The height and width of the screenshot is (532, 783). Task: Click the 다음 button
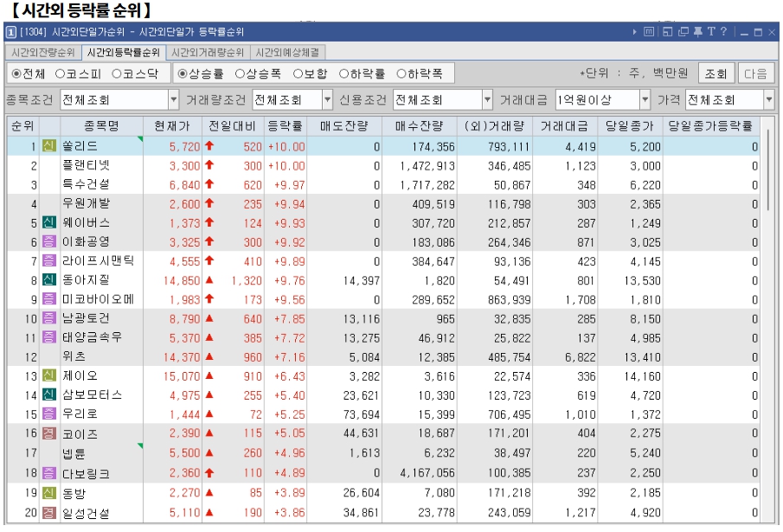coord(760,73)
